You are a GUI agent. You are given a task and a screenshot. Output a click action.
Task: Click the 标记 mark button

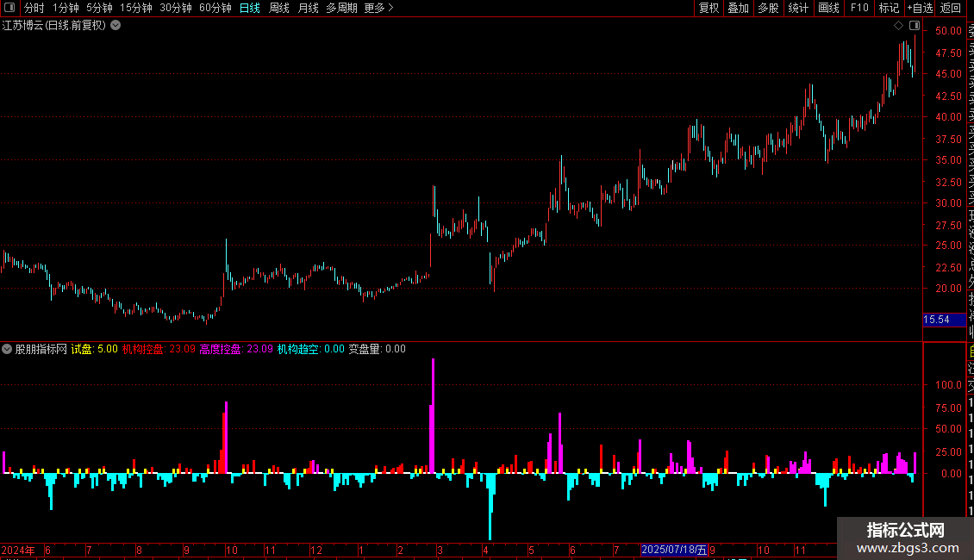coord(889,8)
